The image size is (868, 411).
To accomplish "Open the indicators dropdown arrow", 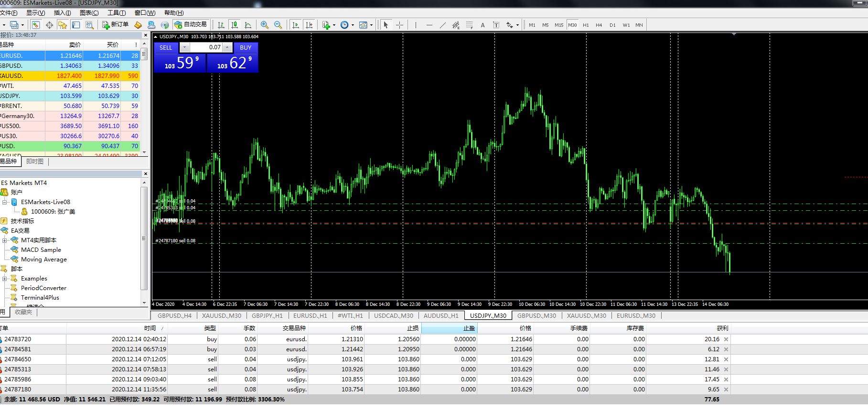I will click(x=334, y=25).
